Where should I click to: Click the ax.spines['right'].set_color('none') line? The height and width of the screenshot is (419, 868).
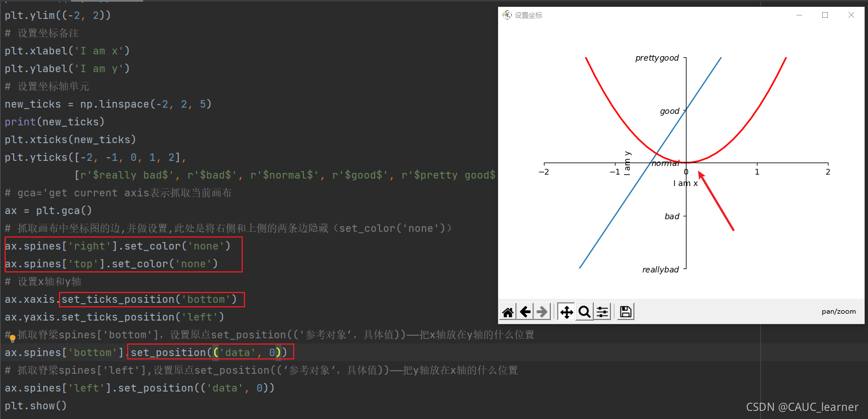pos(117,246)
